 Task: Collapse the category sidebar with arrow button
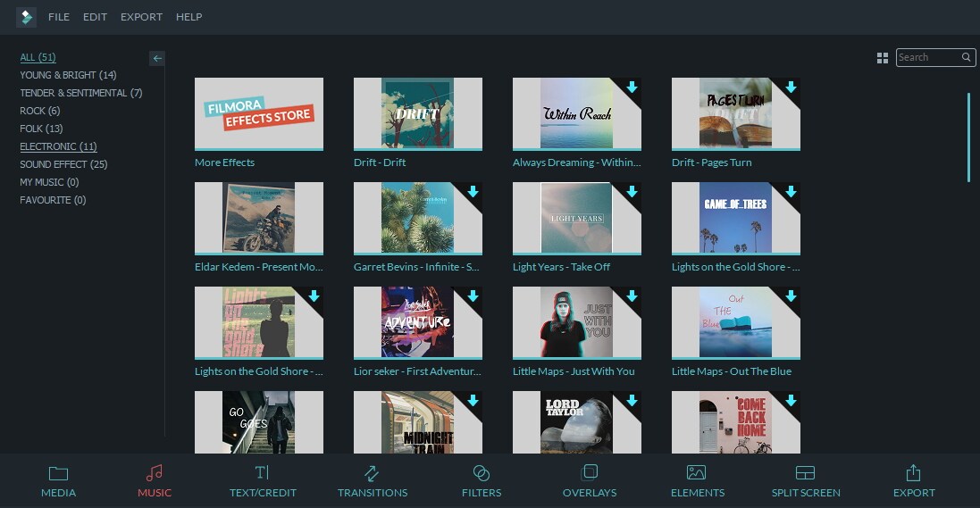157,58
